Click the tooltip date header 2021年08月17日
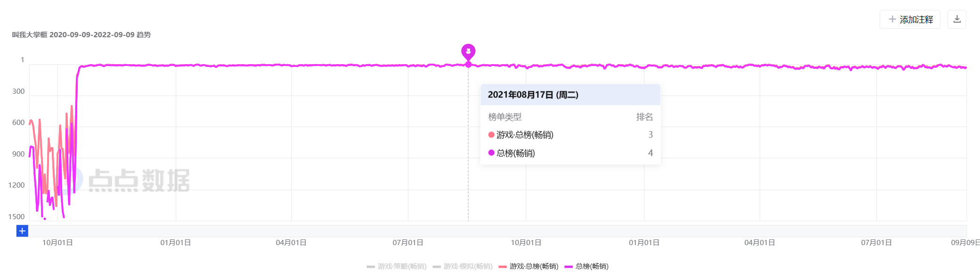 pyautogui.click(x=533, y=95)
